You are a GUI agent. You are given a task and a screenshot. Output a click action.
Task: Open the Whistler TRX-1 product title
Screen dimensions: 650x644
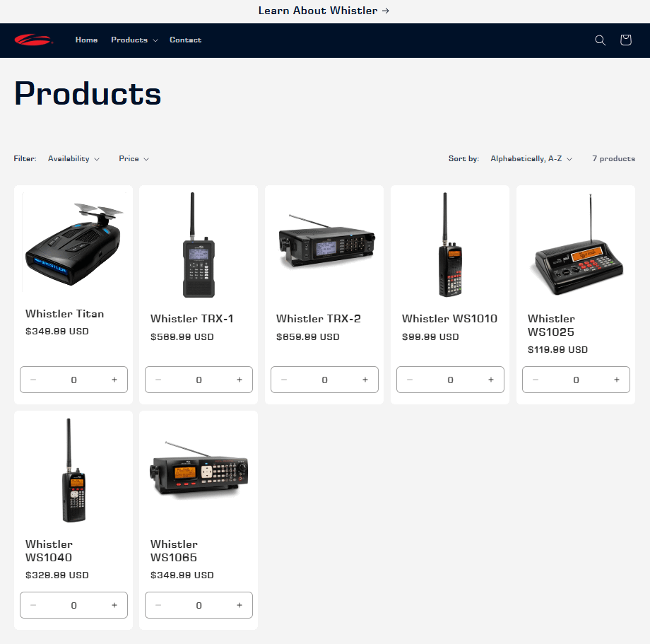(x=192, y=319)
